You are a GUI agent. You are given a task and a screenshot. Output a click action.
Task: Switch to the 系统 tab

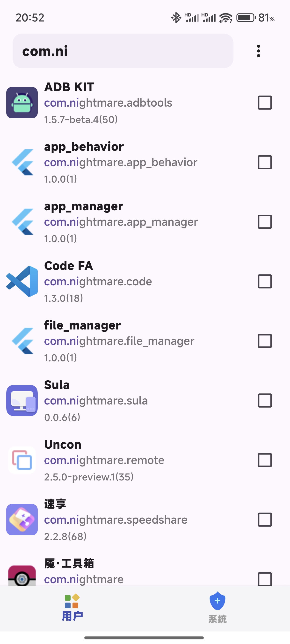click(217, 608)
